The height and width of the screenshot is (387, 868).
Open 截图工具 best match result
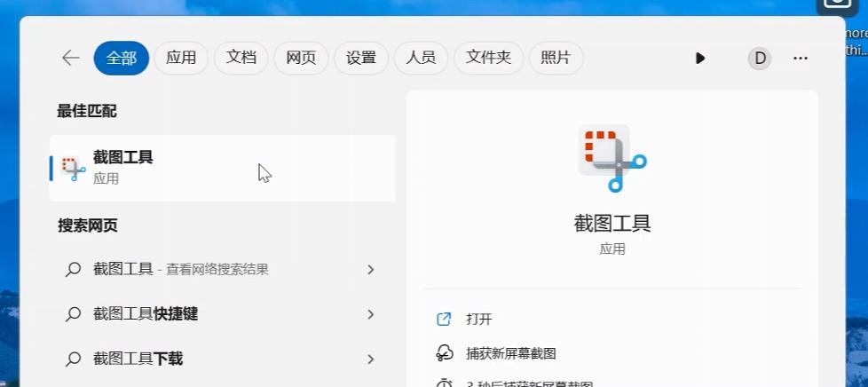point(223,169)
